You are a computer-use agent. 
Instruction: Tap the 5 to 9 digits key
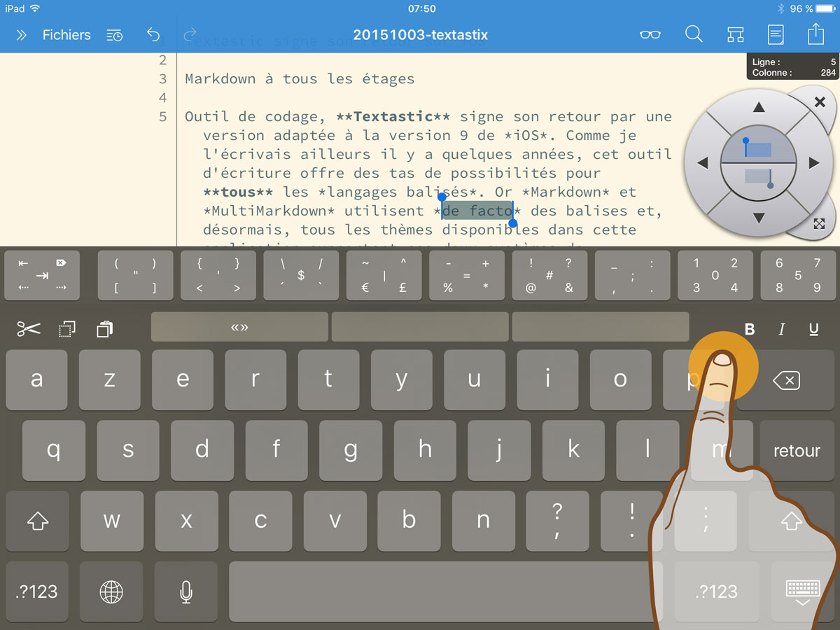point(798,275)
